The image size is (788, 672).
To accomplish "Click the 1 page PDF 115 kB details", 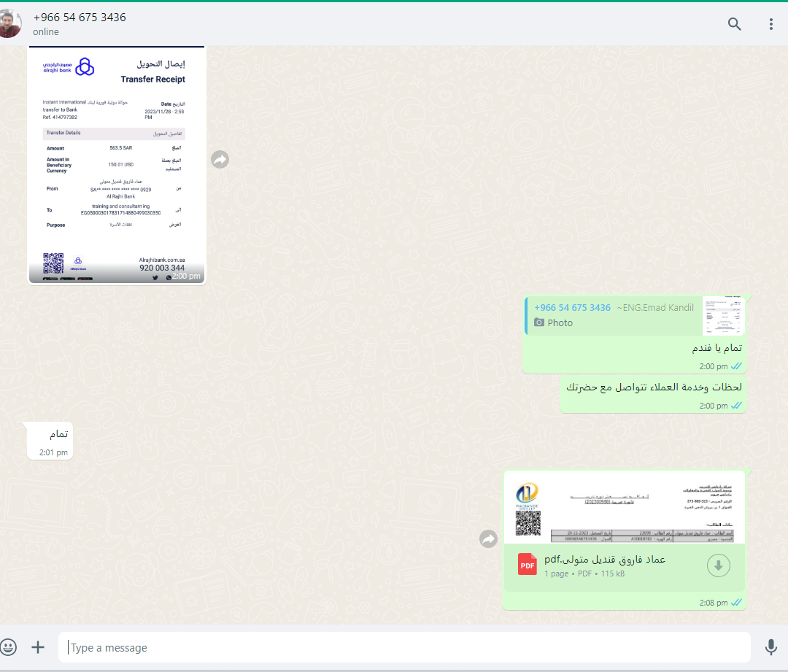I will pos(584,573).
